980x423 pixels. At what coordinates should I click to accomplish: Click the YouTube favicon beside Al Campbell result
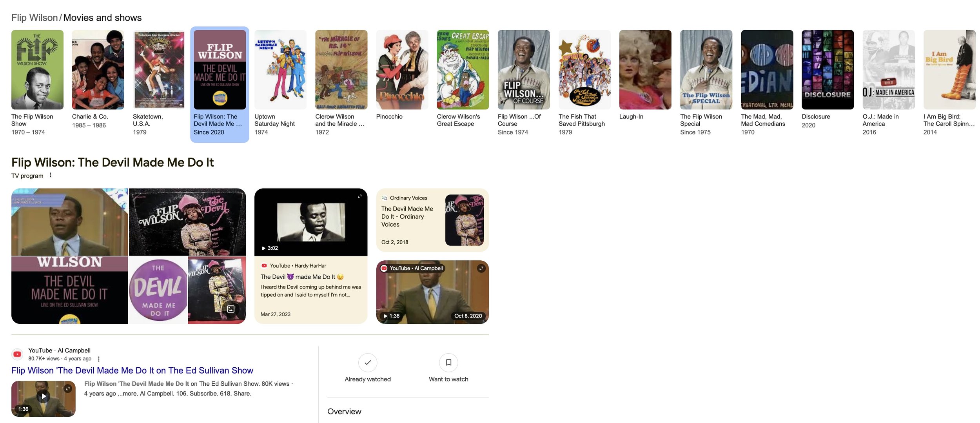coord(17,354)
